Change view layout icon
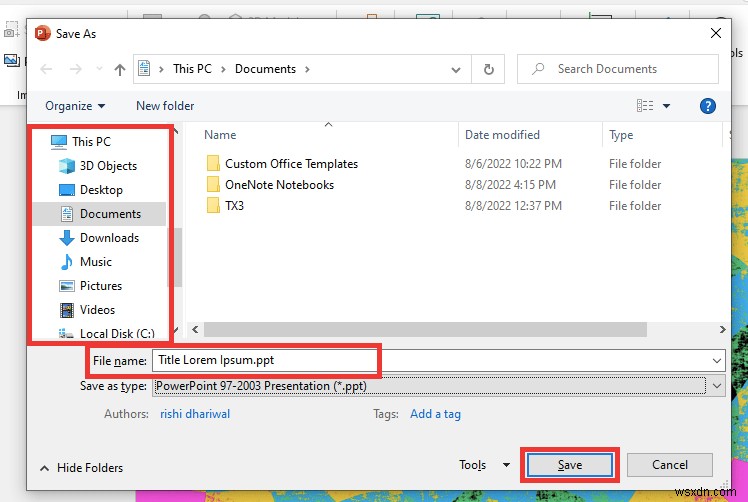Viewport: 748px width, 502px height. tap(645, 105)
